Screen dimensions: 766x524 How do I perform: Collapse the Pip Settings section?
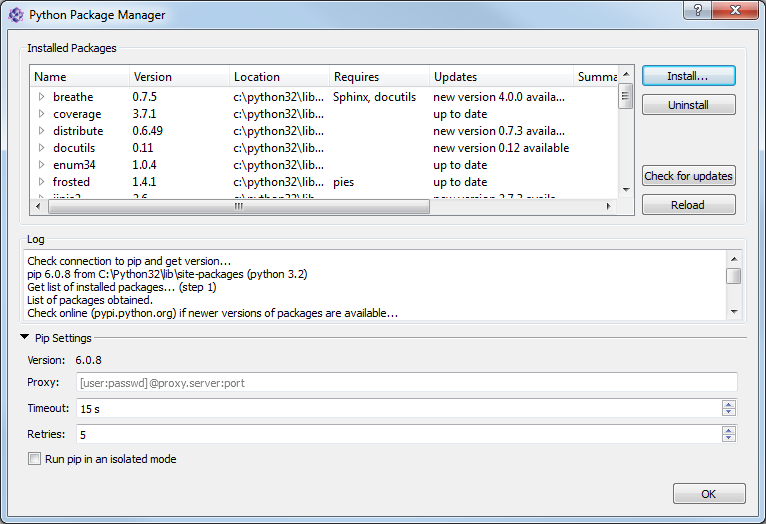[24, 337]
